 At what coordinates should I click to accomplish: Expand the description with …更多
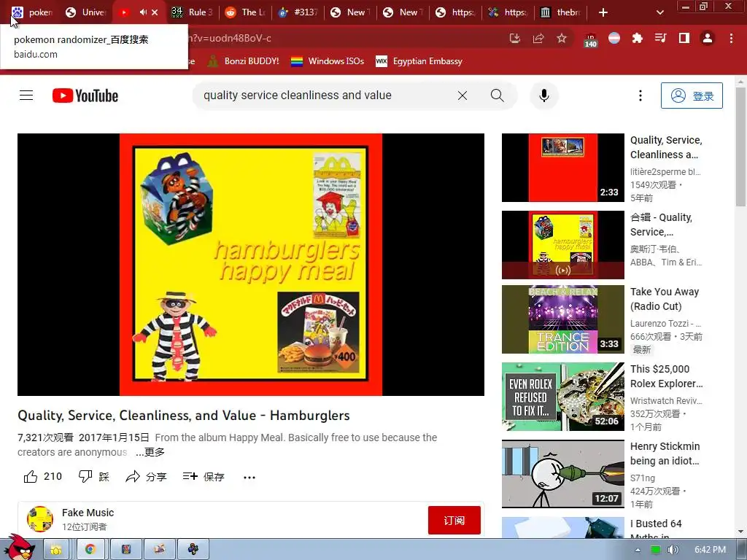(x=150, y=452)
